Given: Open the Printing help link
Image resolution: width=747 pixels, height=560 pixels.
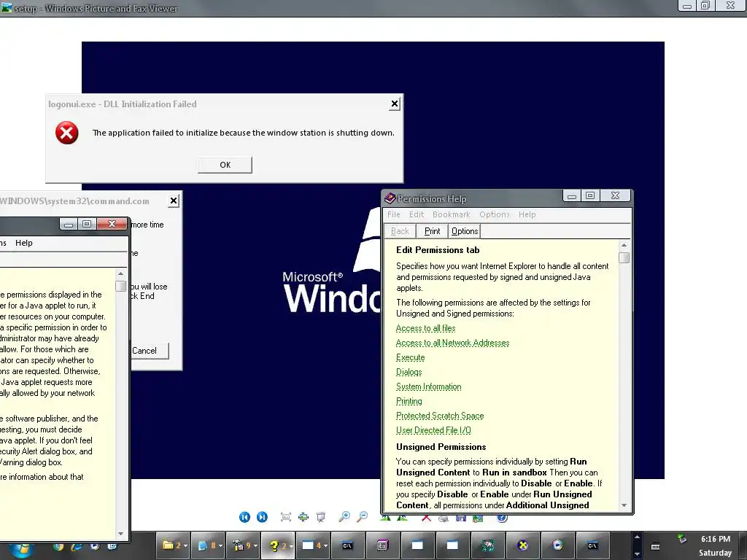Looking at the screenshot, I should [x=409, y=401].
